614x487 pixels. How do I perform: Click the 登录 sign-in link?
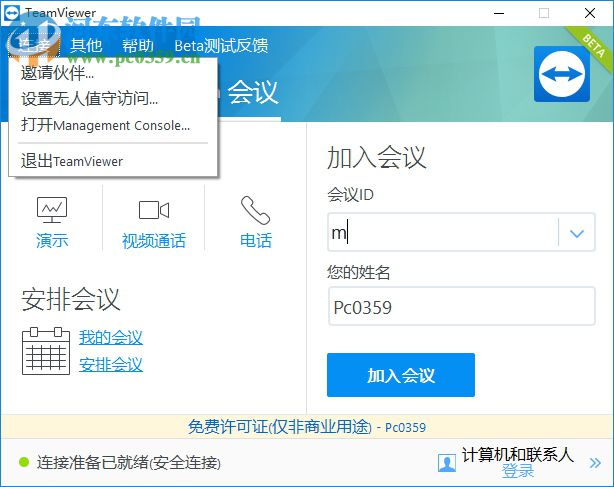coord(518,471)
